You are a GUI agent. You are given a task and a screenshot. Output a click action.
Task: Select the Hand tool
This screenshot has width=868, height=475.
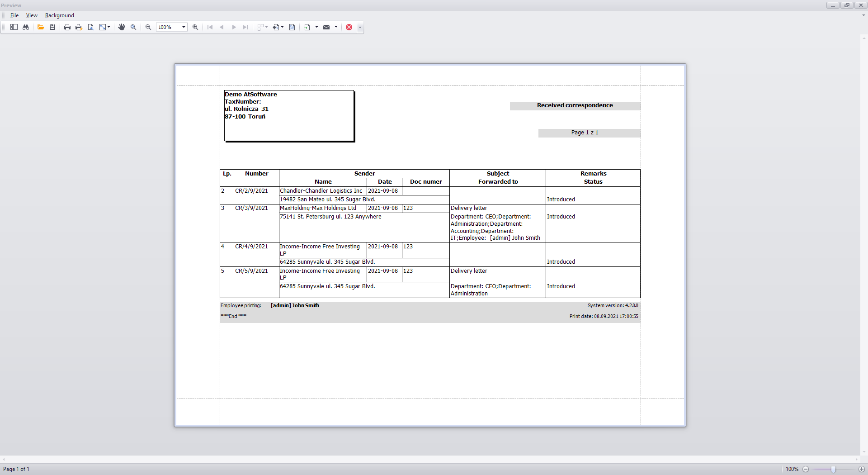pos(122,27)
